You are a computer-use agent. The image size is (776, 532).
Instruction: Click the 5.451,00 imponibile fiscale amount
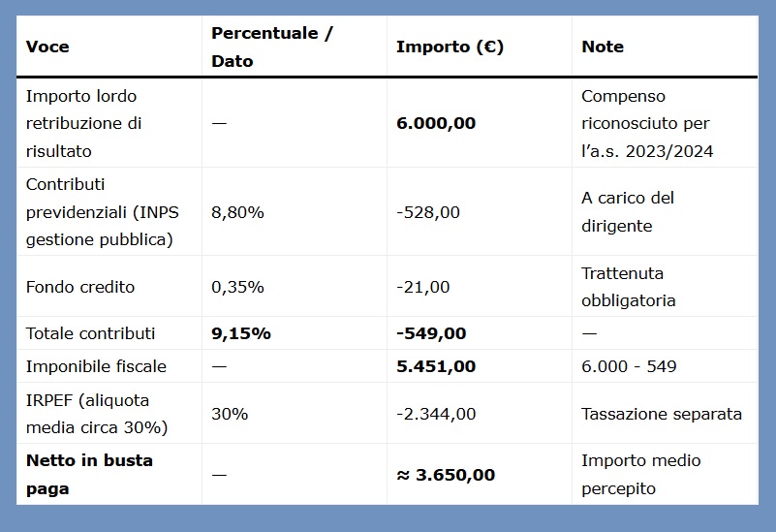[436, 366]
